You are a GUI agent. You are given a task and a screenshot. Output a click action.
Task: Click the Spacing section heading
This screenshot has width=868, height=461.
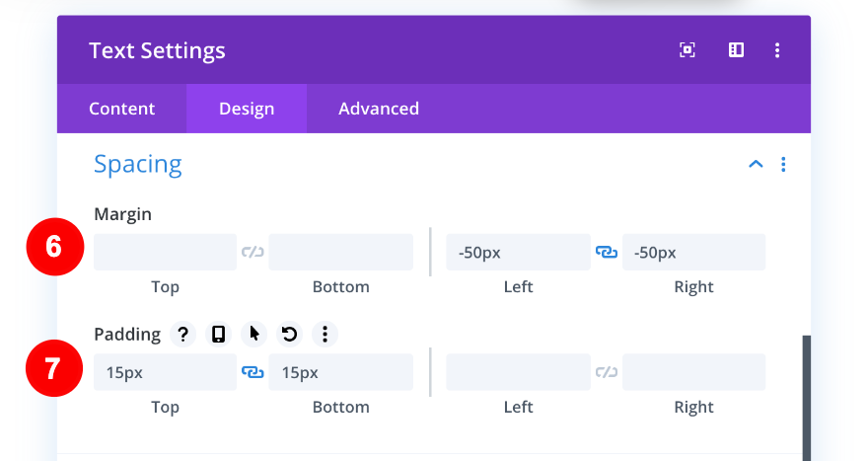(138, 164)
